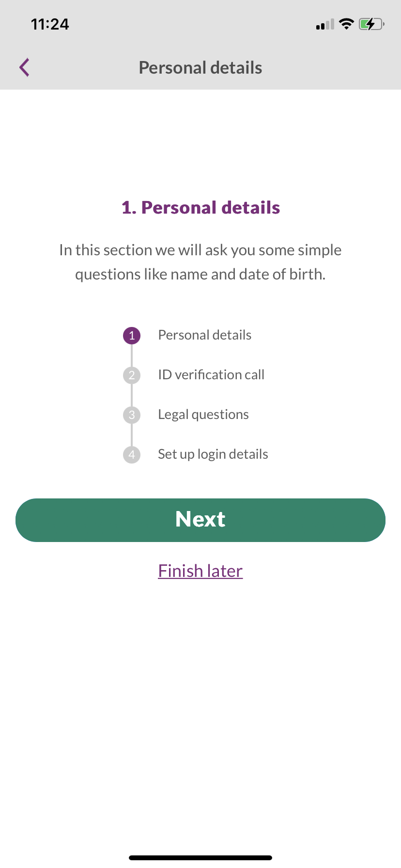Tap the step 2 circle indicator
Viewport: 401px width, 868px height.
(132, 375)
